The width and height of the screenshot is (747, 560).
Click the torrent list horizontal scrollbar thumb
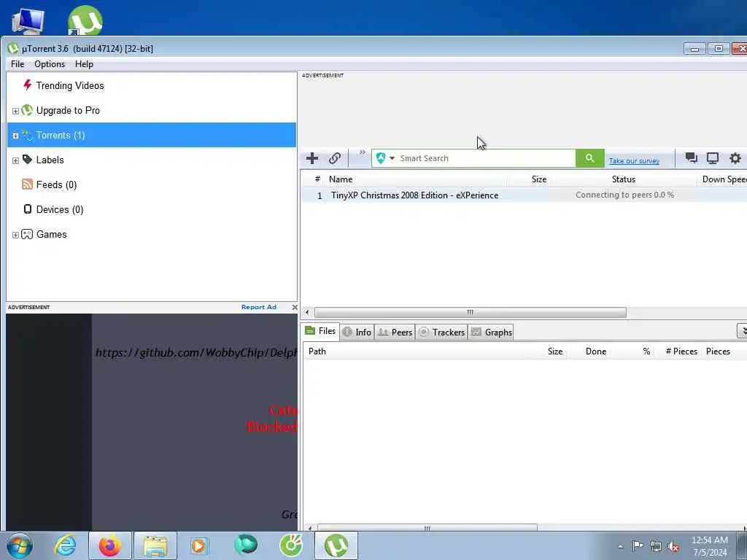coord(471,312)
